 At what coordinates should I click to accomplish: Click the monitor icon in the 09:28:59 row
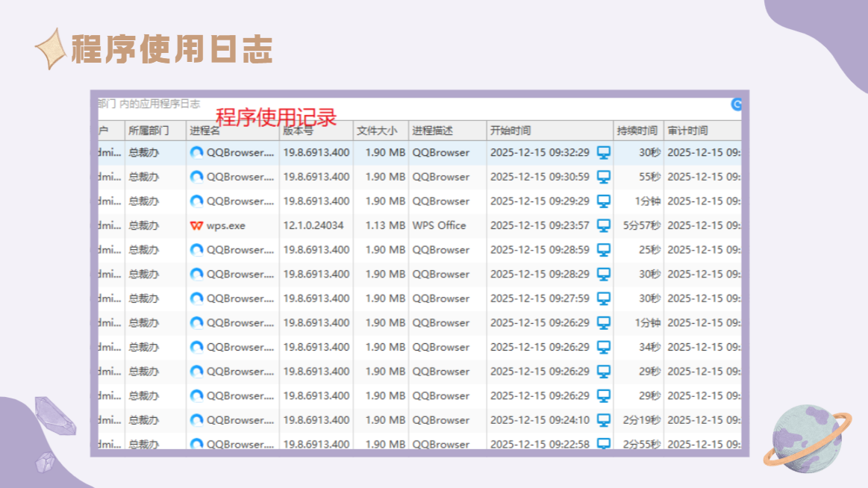[603, 250]
